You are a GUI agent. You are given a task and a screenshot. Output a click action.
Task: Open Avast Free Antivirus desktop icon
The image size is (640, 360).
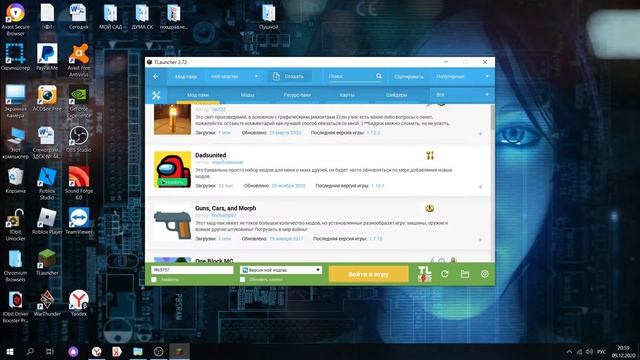point(79,60)
